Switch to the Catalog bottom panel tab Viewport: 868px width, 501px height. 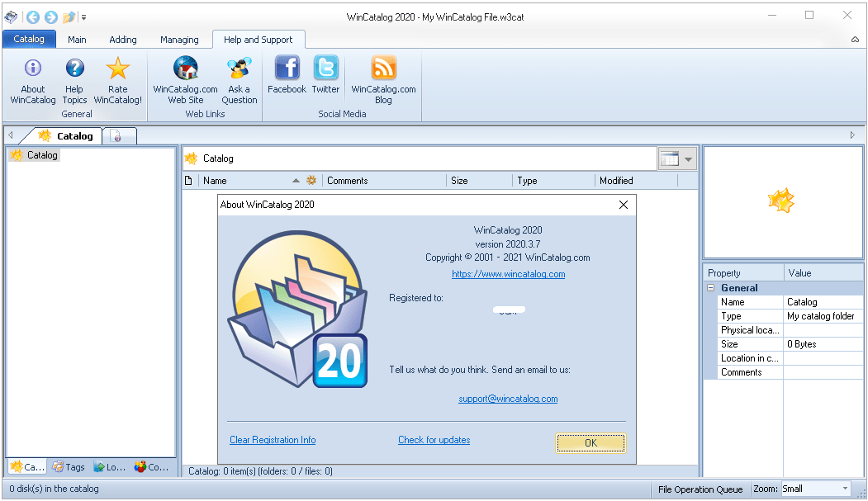[27, 466]
